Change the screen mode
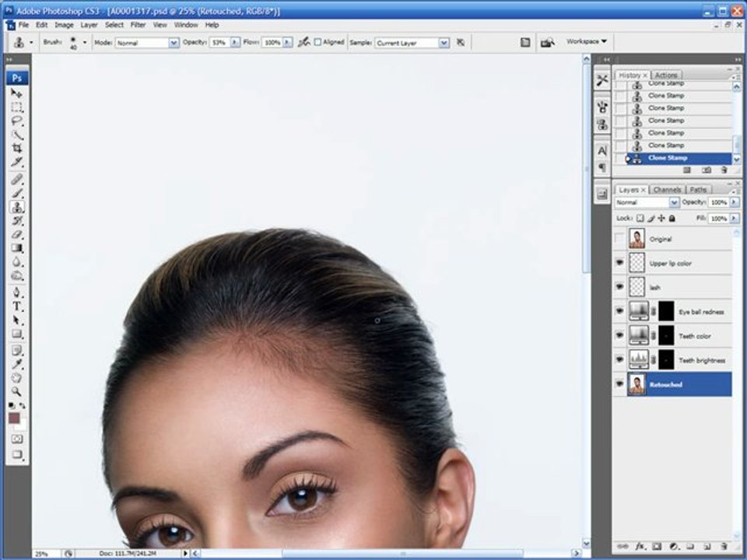 [x=16, y=454]
